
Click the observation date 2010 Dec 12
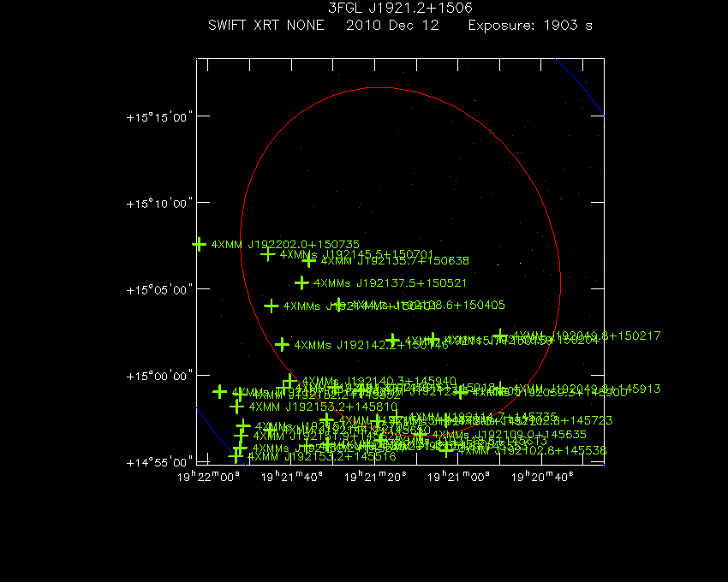click(x=392, y=25)
